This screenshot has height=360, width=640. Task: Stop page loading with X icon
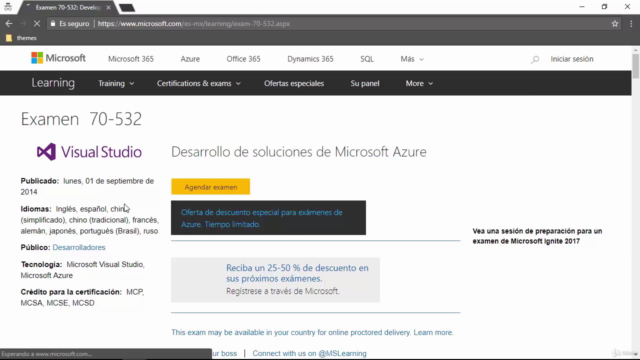pos(37,24)
